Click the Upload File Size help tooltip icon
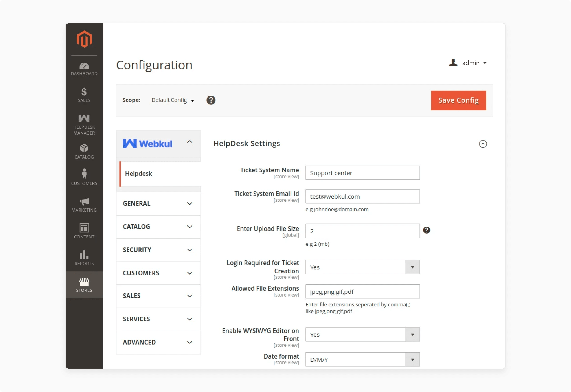This screenshot has height=392, width=571. click(x=426, y=230)
